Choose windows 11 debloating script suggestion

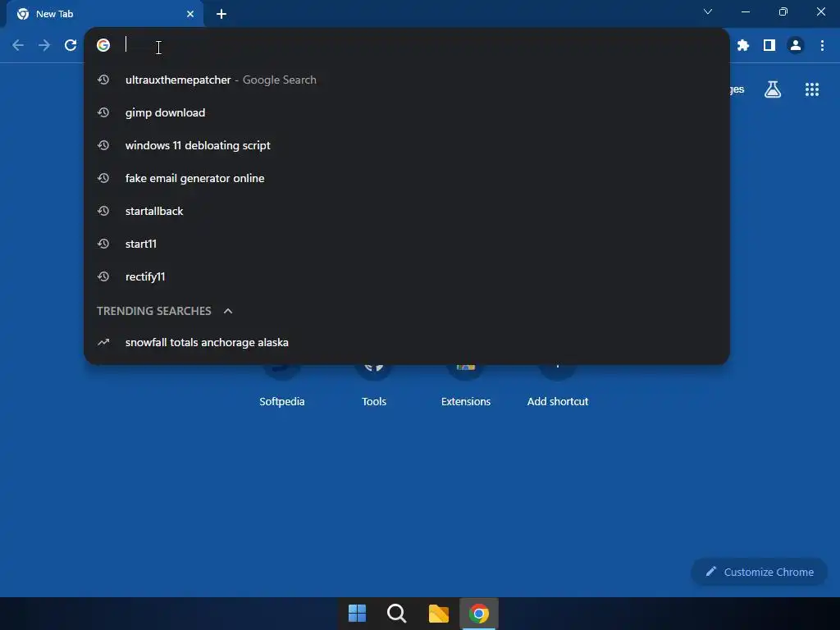[407, 145]
